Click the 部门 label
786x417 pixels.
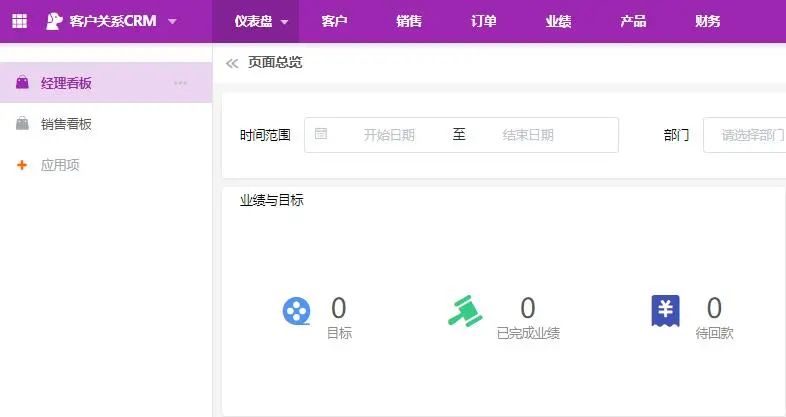click(x=676, y=135)
